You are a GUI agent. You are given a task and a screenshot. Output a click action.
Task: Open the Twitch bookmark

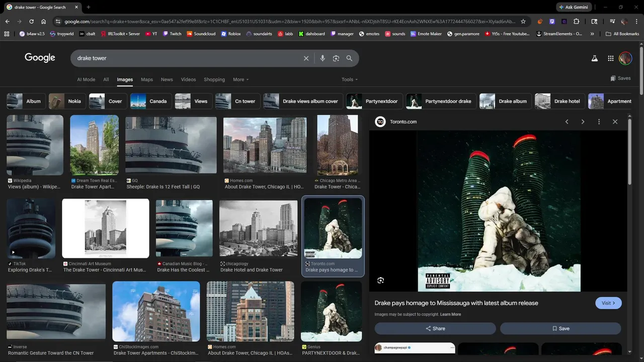[x=172, y=34]
